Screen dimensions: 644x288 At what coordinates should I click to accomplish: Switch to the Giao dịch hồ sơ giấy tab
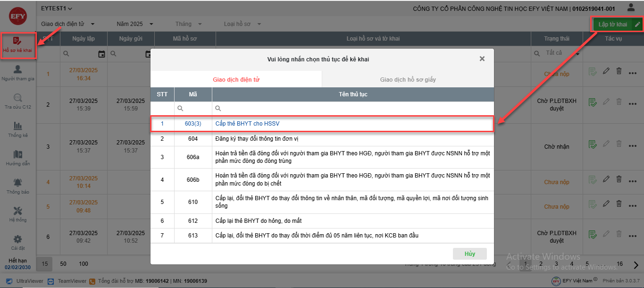(408, 79)
